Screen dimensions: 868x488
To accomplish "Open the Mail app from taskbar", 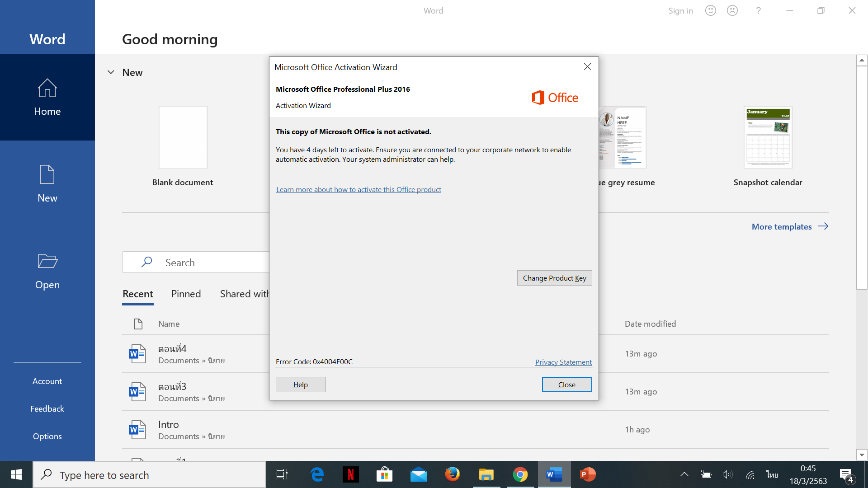I will 419,474.
